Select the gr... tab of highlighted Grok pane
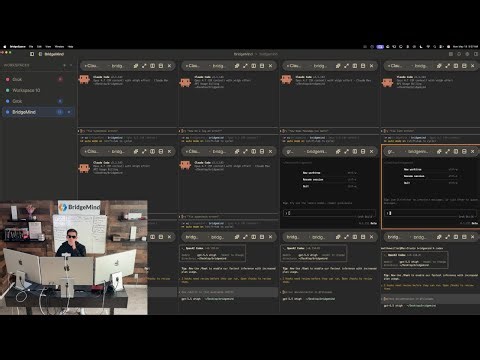Screen dimensions: 480x360 [391, 151]
